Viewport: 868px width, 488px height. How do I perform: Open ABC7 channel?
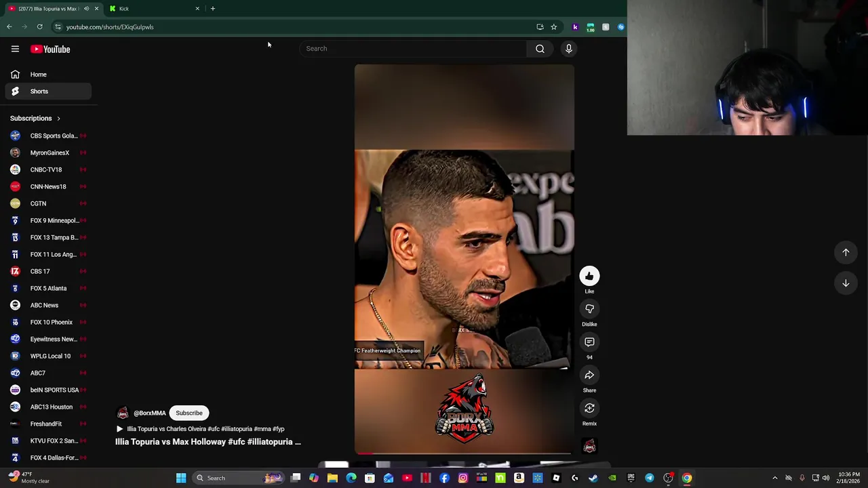[x=48, y=373]
